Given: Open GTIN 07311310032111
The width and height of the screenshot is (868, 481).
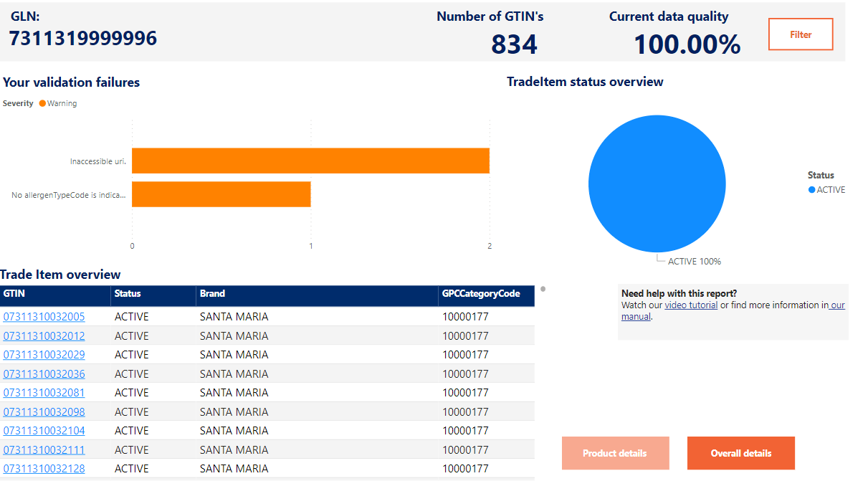Looking at the screenshot, I should 44,449.
